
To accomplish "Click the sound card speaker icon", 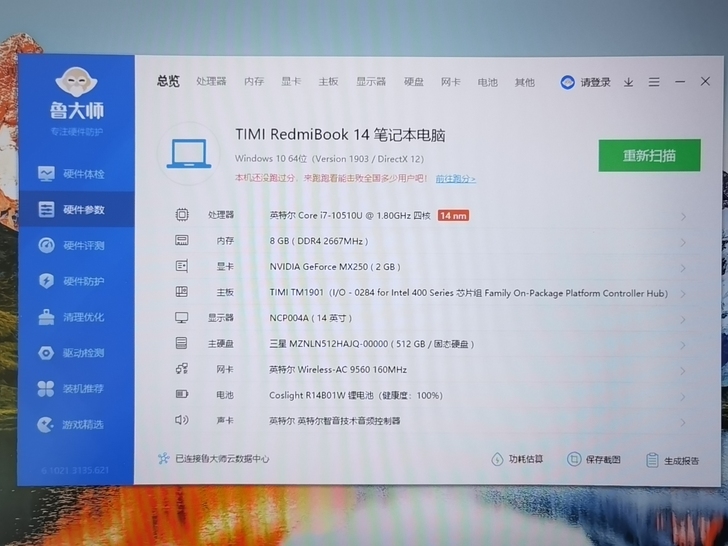I will [x=182, y=420].
